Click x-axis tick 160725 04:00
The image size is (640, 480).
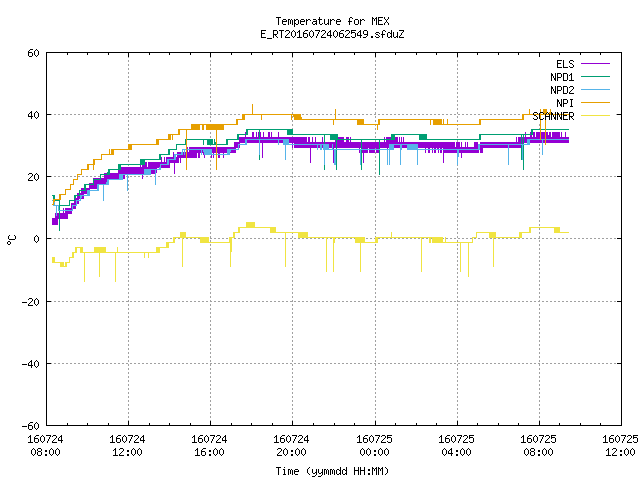tap(456, 446)
